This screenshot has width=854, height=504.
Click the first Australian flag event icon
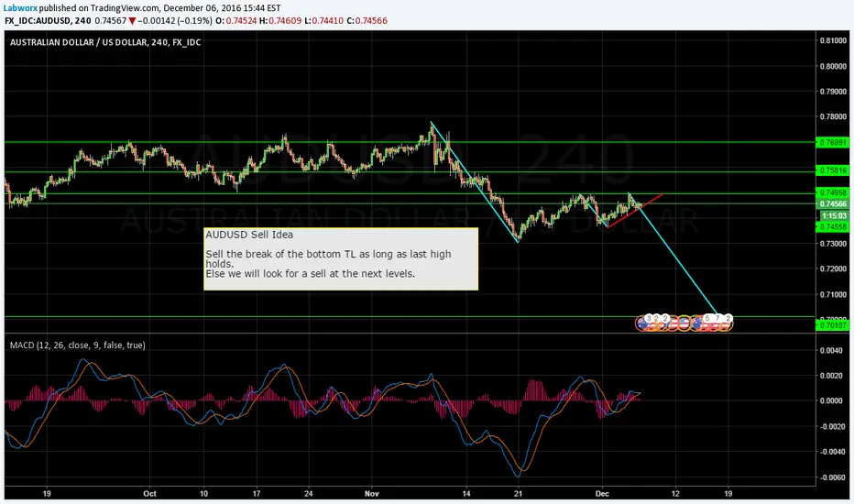[641, 323]
